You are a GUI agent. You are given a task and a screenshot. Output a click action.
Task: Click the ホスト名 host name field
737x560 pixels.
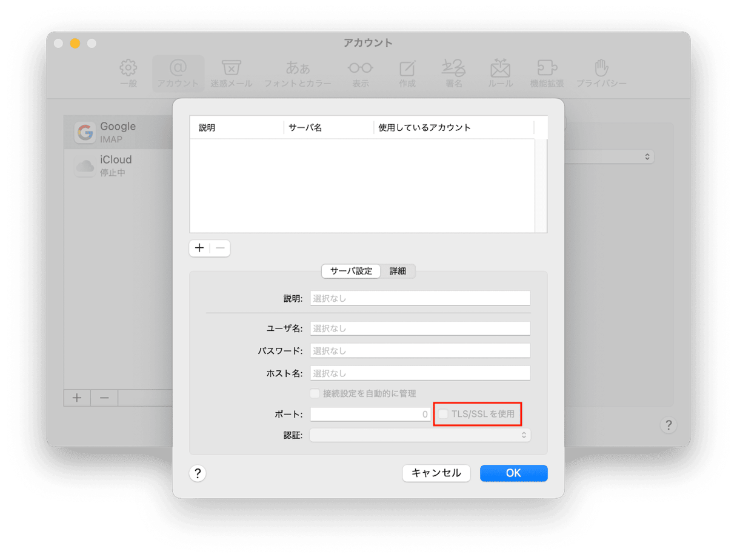(x=420, y=373)
